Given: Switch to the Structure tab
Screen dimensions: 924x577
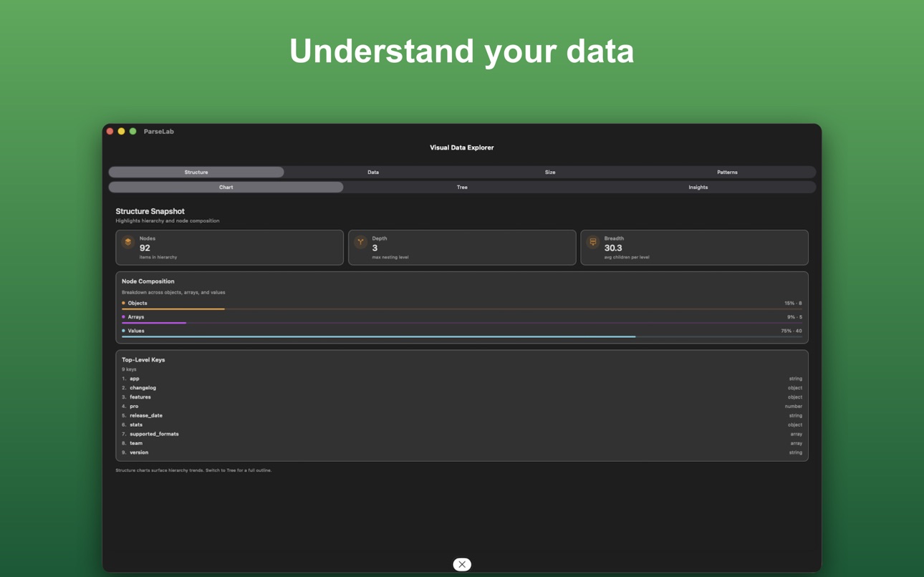Looking at the screenshot, I should pyautogui.click(x=196, y=173).
